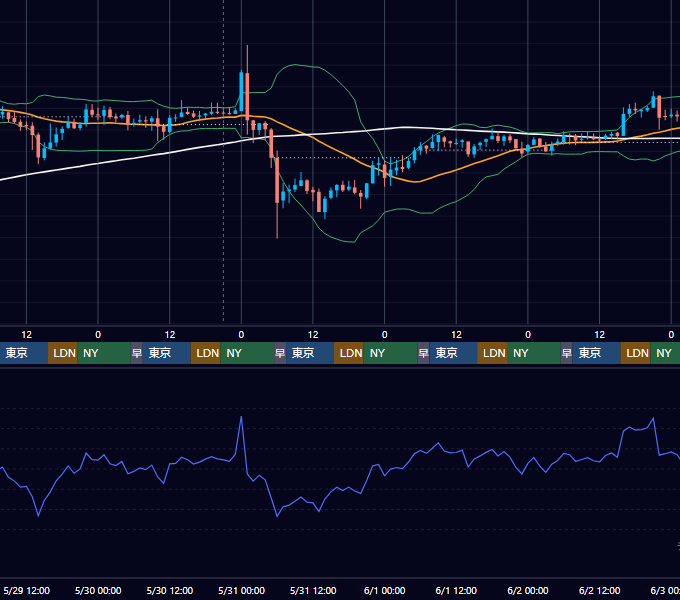Click the LDN session block before 6/1 00:00

pos(349,353)
